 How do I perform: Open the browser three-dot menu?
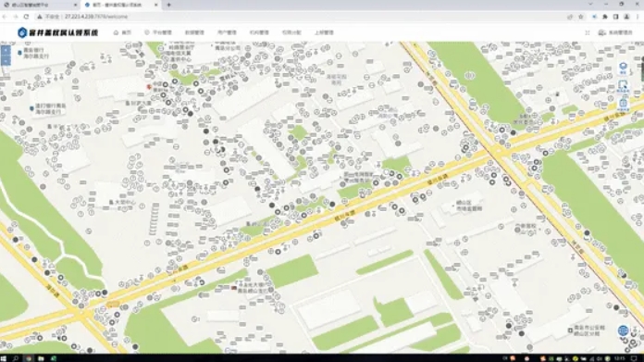coord(638,17)
